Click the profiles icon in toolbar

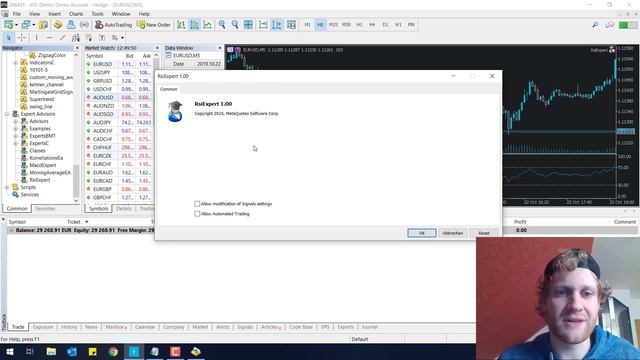26,25
